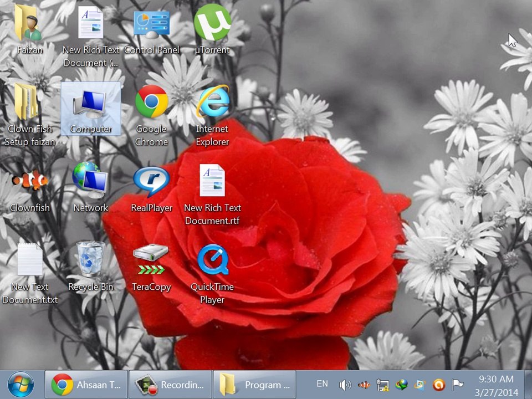This screenshot has height=399, width=532.
Task: Launch the TeraCopy shortcut
Action: 152,267
